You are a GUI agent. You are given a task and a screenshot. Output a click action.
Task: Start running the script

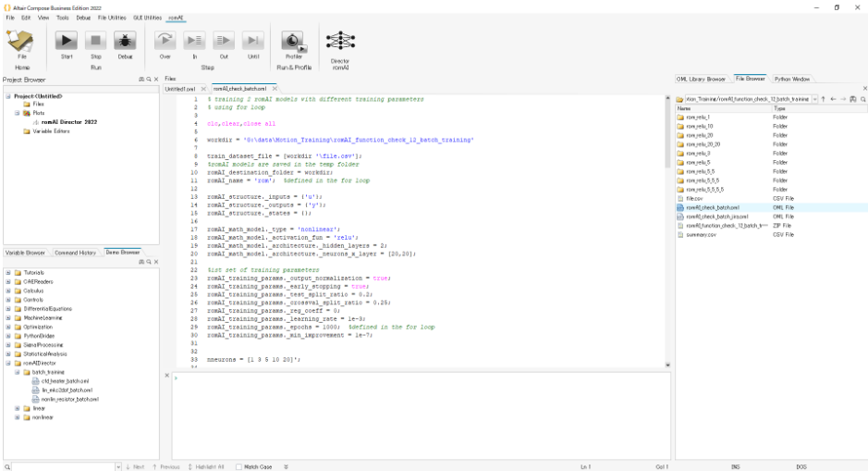pyautogui.click(x=67, y=41)
